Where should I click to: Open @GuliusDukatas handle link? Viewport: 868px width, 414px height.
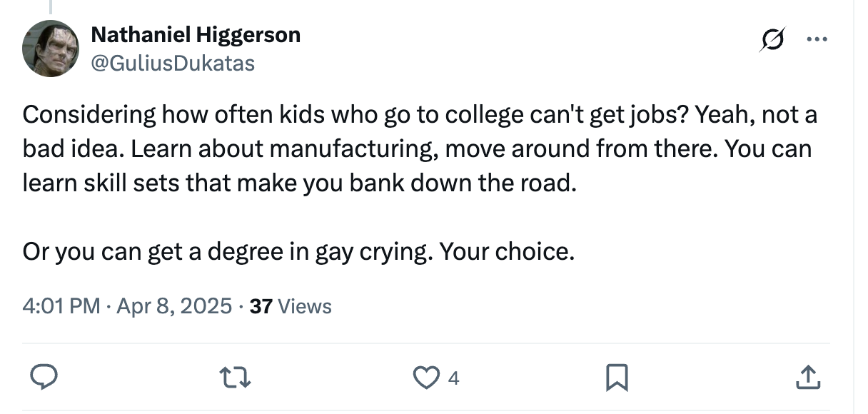[172, 63]
